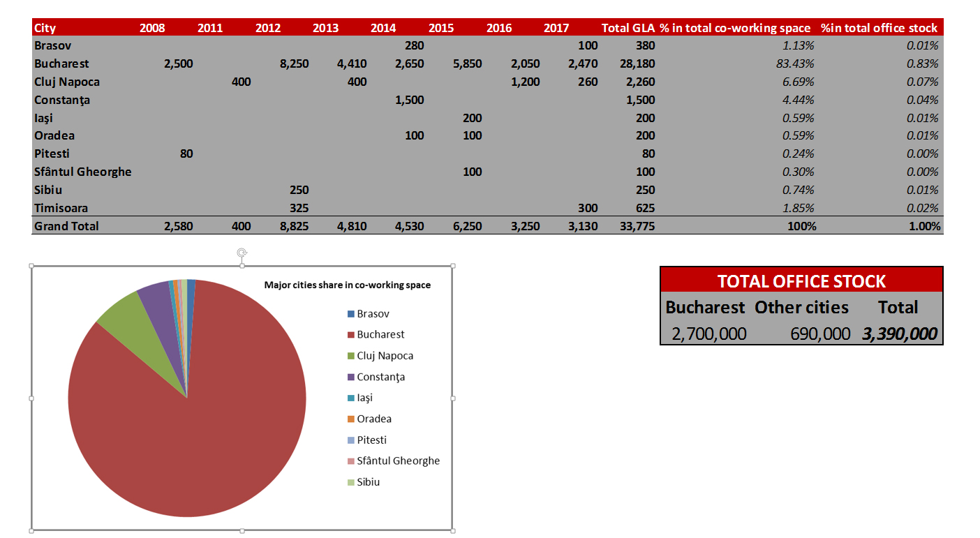
Task: Select the Sfântul Gheorghe legend entry
Action: pyautogui.click(x=398, y=461)
